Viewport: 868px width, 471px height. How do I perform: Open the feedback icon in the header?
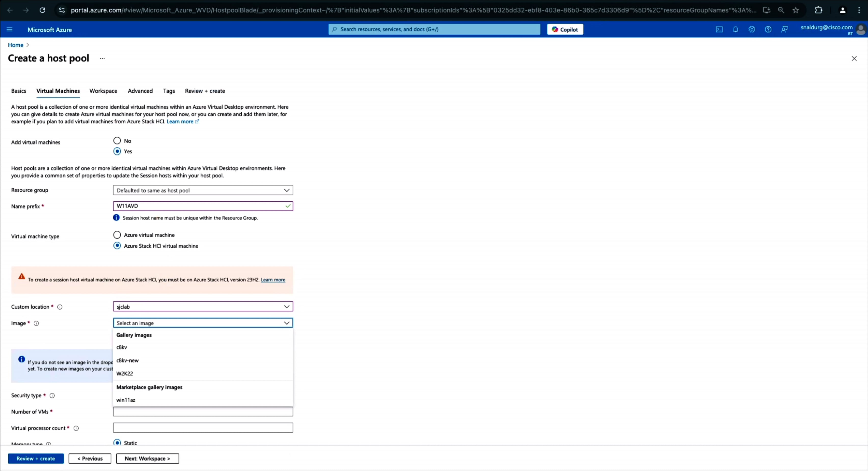click(784, 29)
